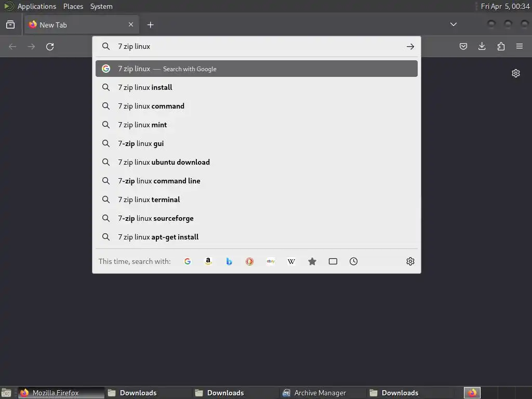Screen dimensions: 532x399
Task: Choose suggestion '7-zip linux command line'
Action: point(257,180)
